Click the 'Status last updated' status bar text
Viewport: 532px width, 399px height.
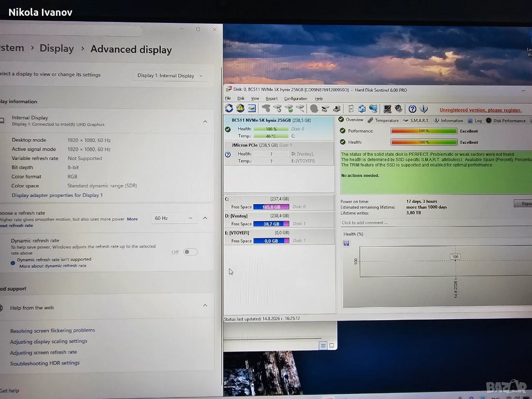262,319
